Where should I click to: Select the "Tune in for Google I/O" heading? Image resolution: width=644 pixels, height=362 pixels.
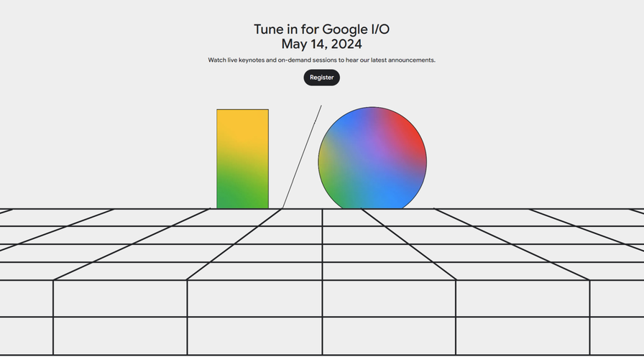(321, 29)
